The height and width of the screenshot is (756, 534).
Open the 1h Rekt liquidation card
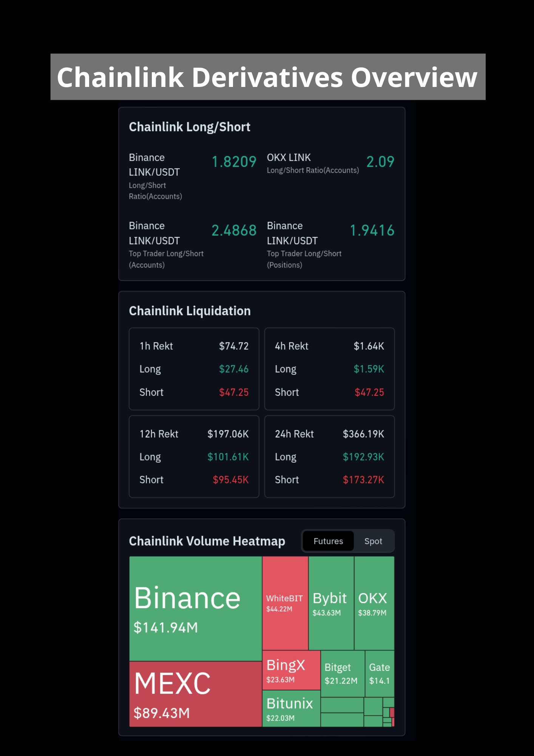[194, 369]
